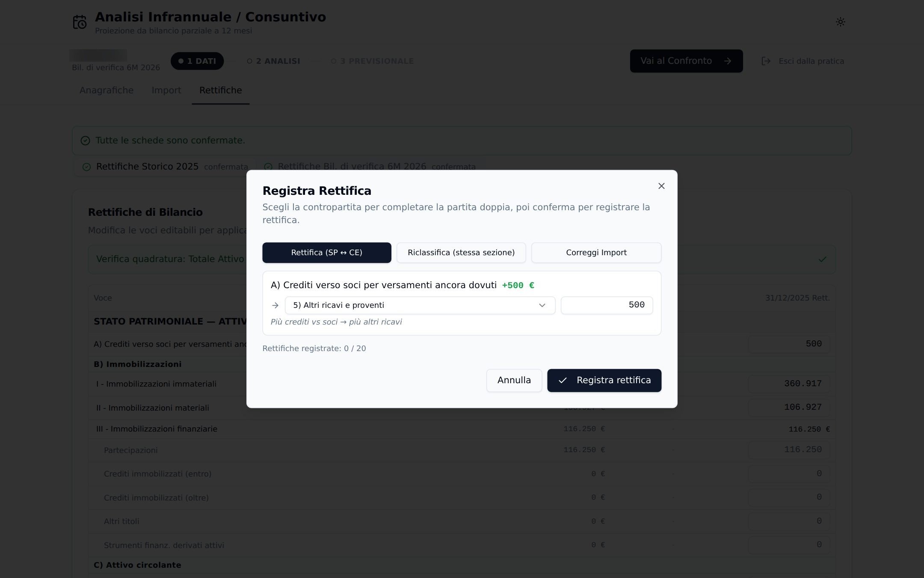This screenshot has height=578, width=924.
Task: Click the calendar clock app logo icon
Action: tap(80, 22)
